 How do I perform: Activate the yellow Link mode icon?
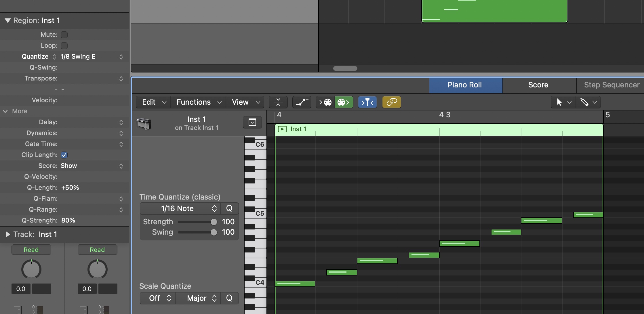(391, 102)
